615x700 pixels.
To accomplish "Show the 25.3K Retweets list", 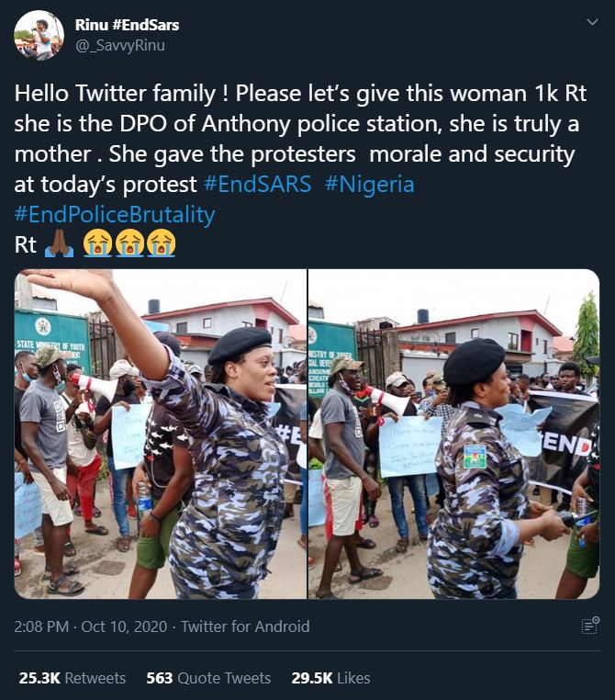I will pos(72,678).
